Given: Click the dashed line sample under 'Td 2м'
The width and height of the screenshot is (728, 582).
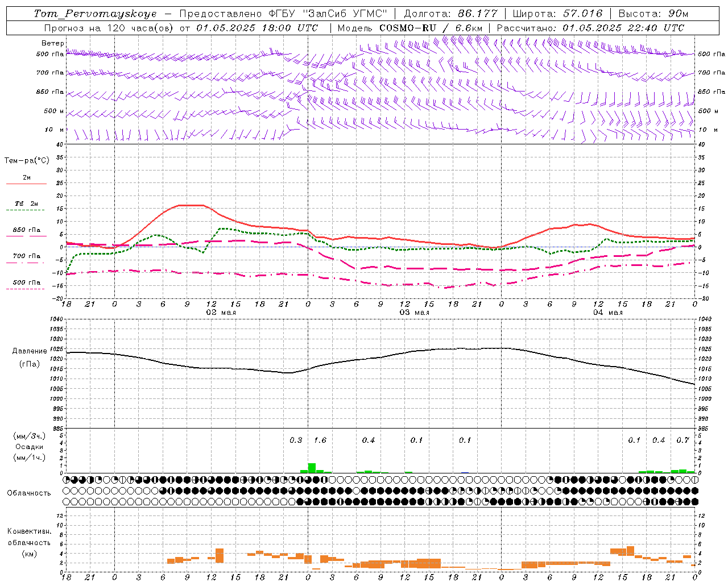Looking at the screenshot, I should (x=25, y=210).
